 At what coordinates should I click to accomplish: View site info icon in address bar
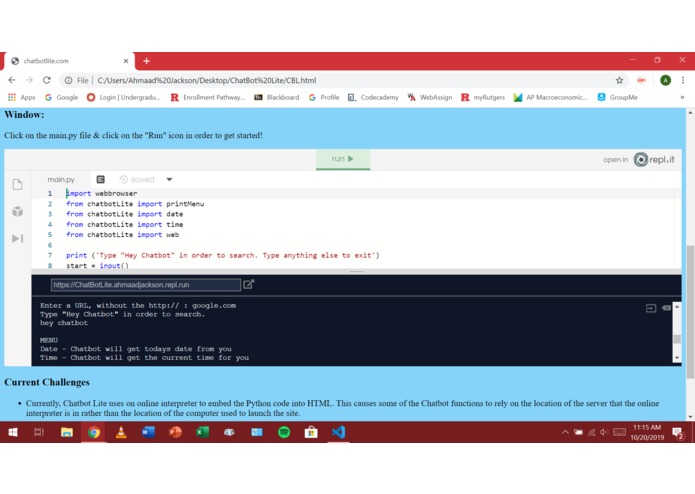[x=68, y=80]
